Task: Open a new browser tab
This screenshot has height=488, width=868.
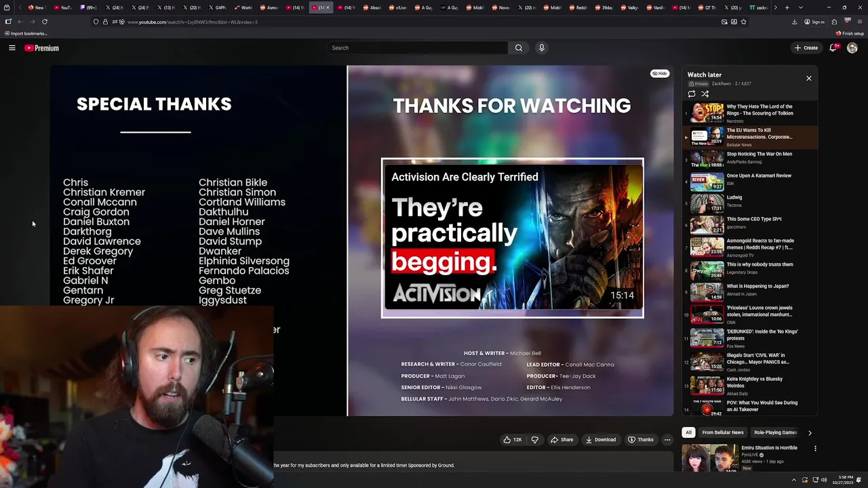Action: [787, 7]
